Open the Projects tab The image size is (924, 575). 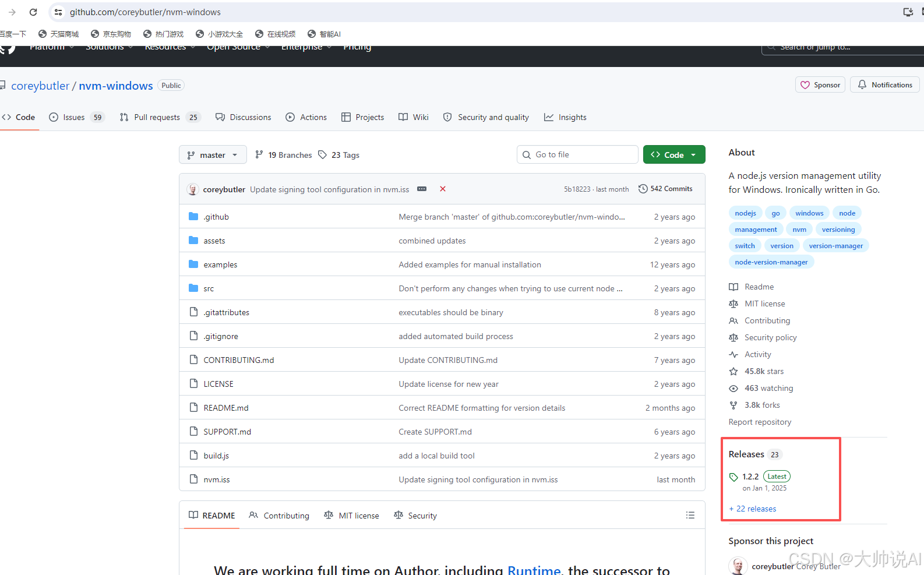point(362,117)
